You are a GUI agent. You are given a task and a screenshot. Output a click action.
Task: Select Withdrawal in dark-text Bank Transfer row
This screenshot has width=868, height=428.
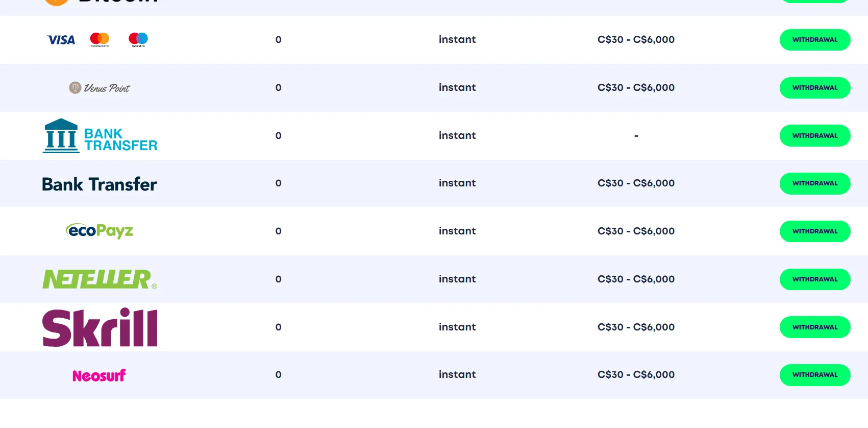click(x=814, y=183)
